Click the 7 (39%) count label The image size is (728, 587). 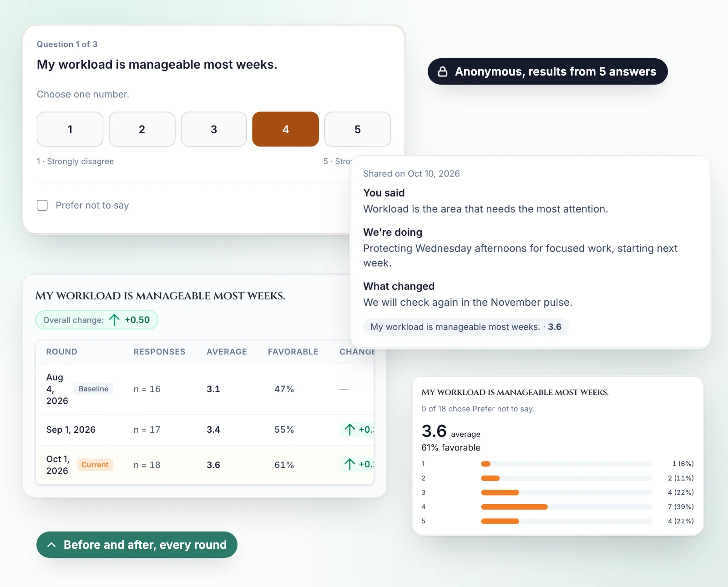[x=681, y=506]
